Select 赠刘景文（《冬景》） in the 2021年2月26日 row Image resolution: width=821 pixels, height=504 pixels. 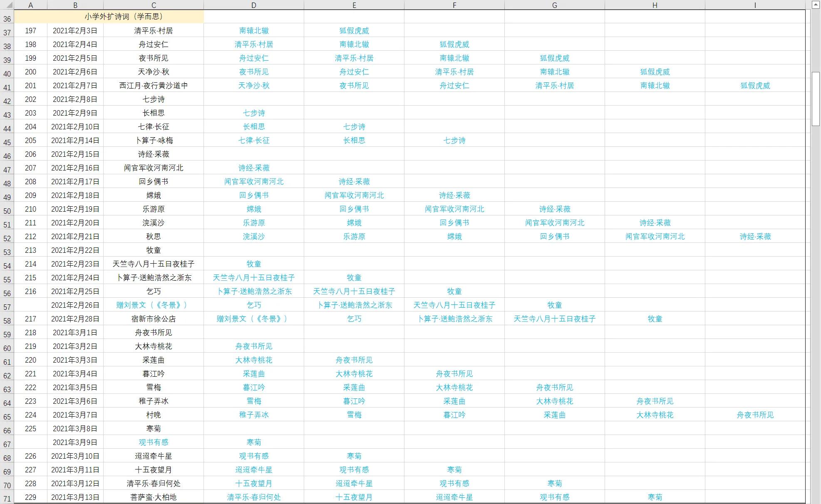tap(154, 305)
